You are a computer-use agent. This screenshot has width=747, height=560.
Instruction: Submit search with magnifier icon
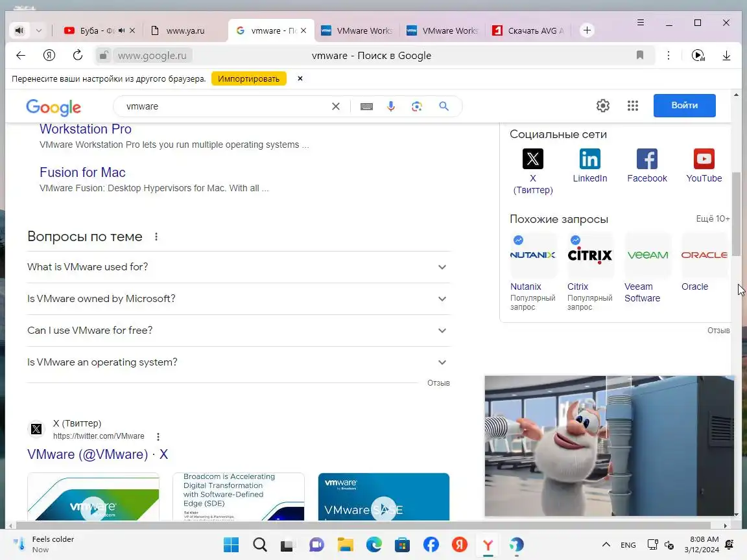(x=444, y=106)
